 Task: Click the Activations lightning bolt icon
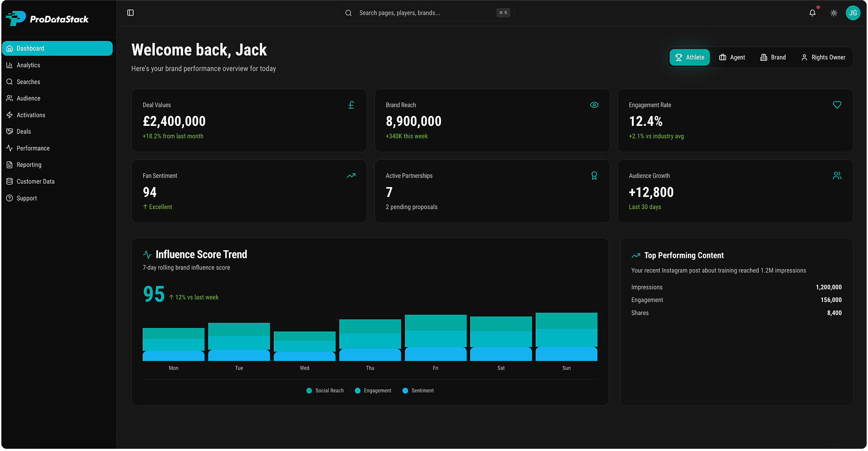click(9, 115)
